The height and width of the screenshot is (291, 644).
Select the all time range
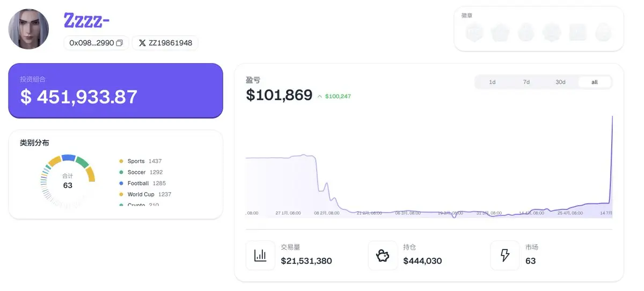(595, 82)
